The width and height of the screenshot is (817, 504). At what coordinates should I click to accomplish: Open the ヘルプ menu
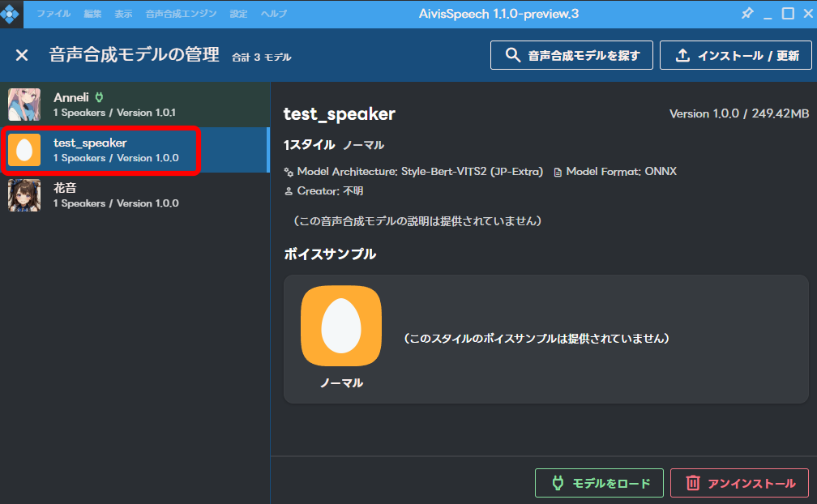274,14
